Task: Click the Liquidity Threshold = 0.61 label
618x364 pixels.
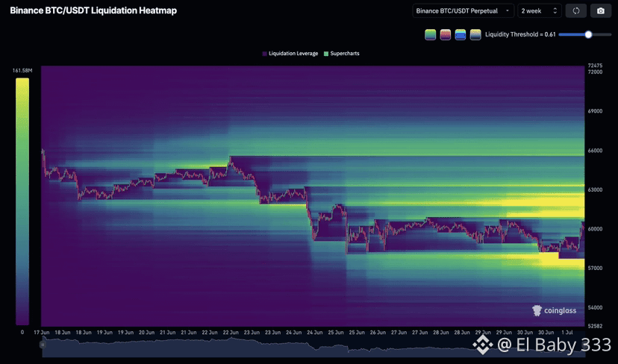Action: tap(520, 34)
